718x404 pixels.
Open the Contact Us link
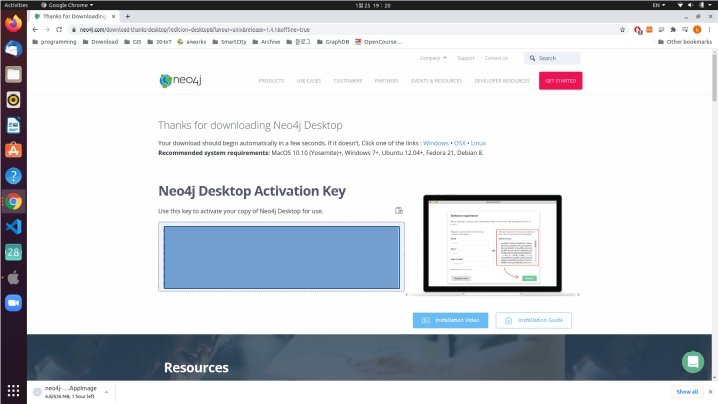click(496, 58)
